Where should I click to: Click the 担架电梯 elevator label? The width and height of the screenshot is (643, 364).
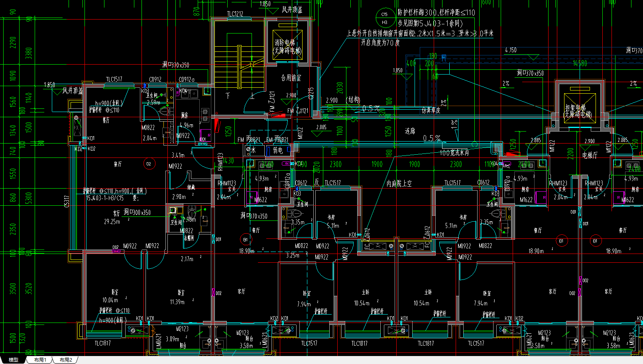click(x=575, y=108)
